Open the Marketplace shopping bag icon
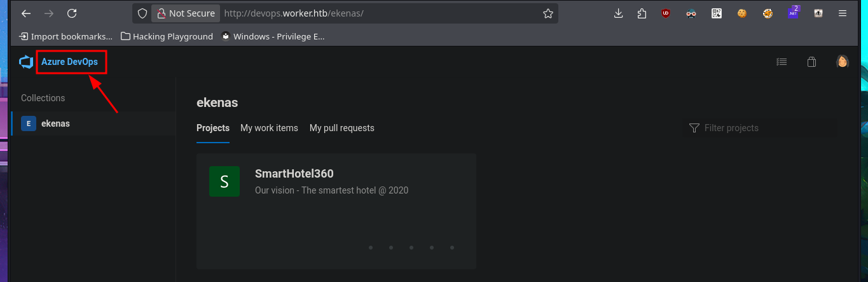This screenshot has height=282, width=868. (811, 62)
